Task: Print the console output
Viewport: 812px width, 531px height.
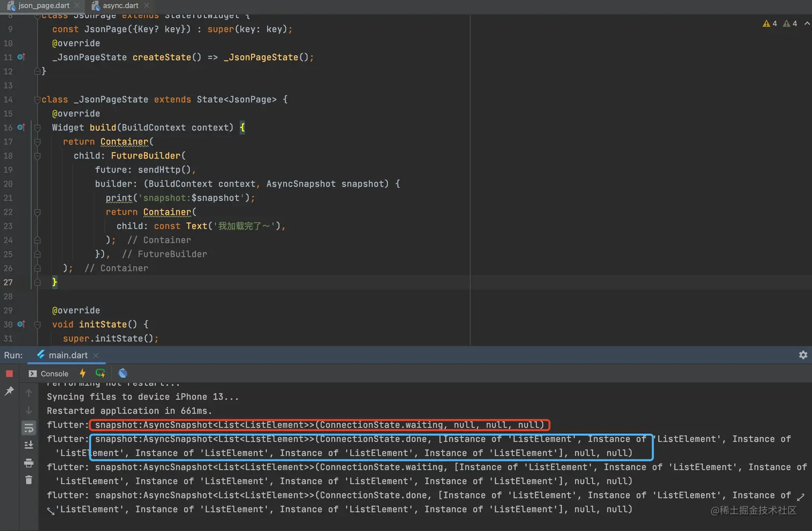Action: 29,463
